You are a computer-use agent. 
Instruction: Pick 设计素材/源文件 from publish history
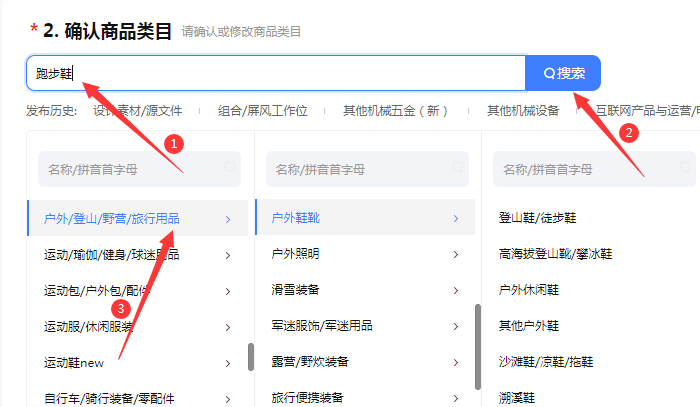point(138,111)
